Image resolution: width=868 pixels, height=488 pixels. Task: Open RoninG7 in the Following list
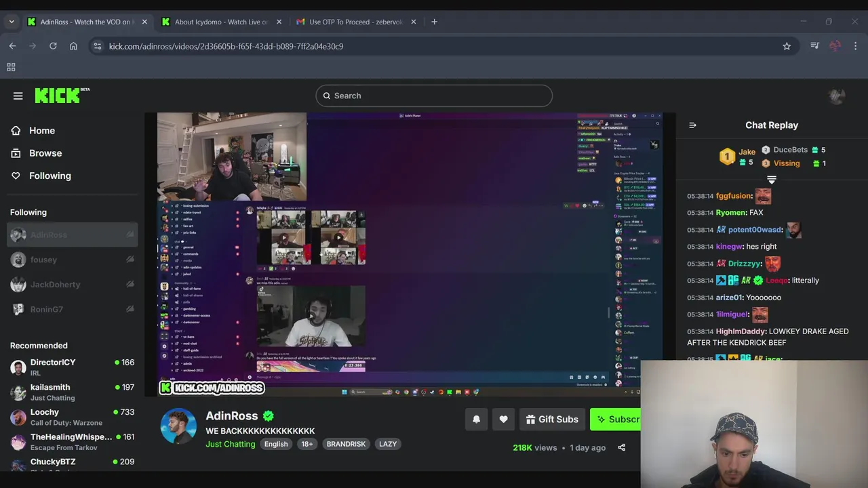[72, 309]
